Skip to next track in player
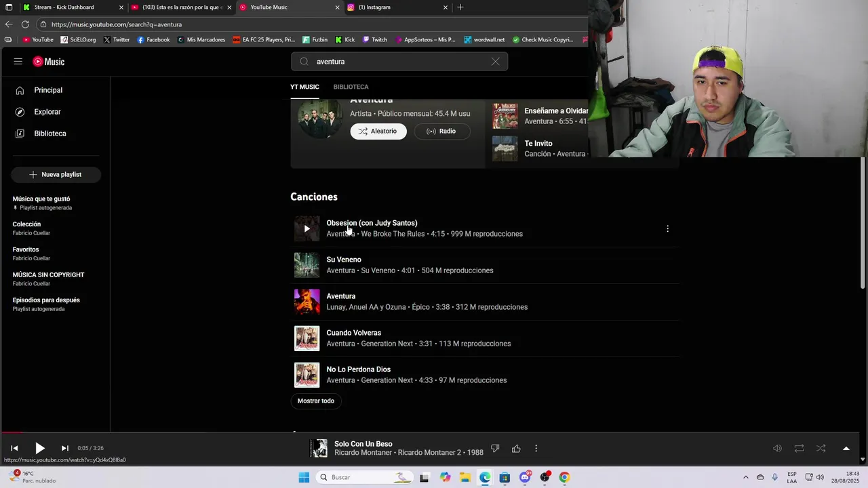This screenshot has width=868, height=488. tap(65, 448)
